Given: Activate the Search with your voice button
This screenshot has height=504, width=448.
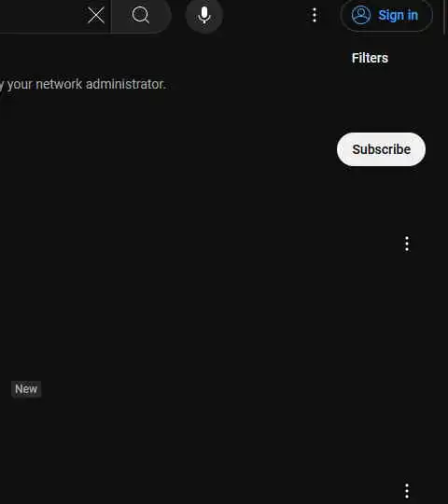Looking at the screenshot, I should point(204,16).
